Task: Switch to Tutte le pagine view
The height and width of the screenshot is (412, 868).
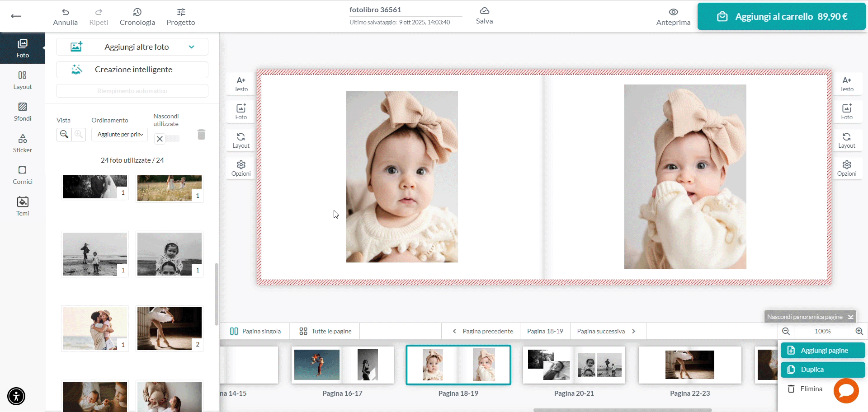Action: click(x=325, y=331)
